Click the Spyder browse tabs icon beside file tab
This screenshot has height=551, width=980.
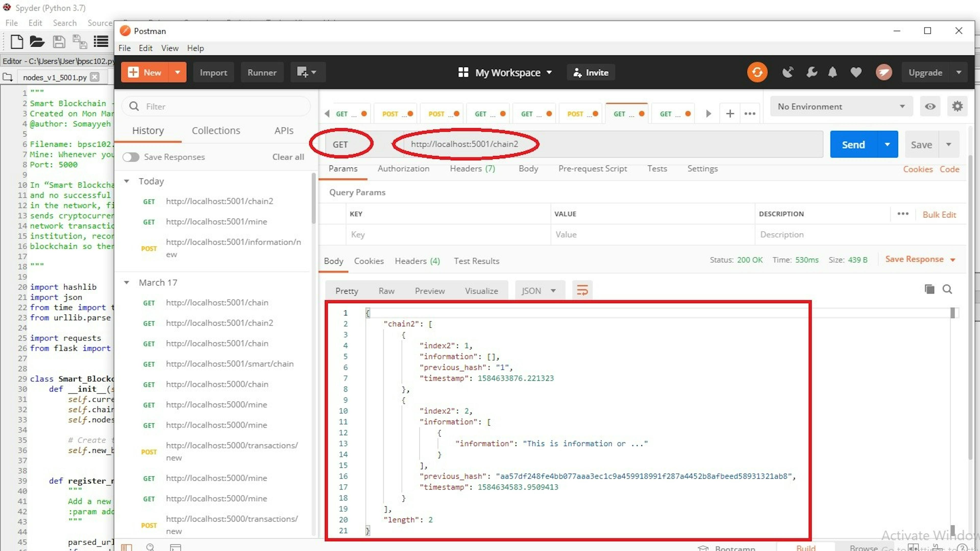[8, 77]
